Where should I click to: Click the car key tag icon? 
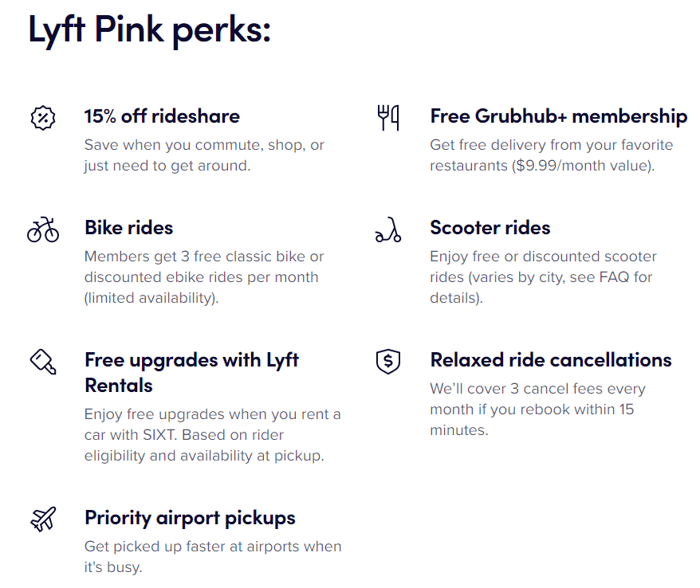click(x=43, y=363)
